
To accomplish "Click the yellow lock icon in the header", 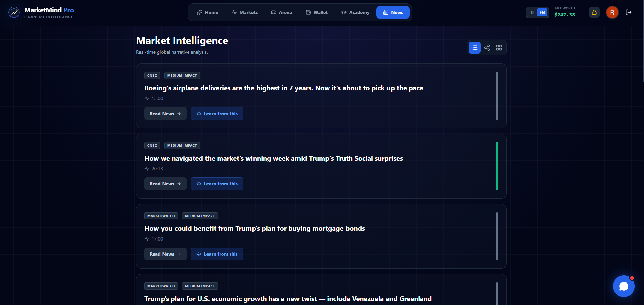I will coord(594,12).
